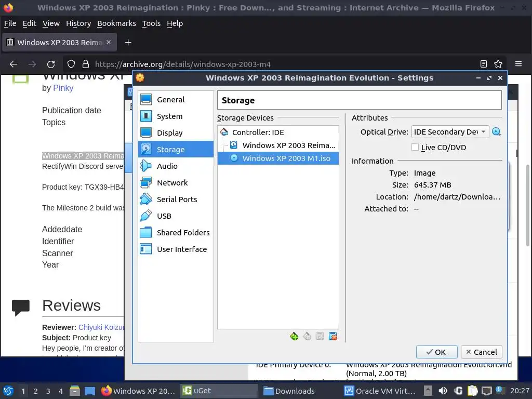Image resolution: width=532 pixels, height=399 pixels.
Task: Go forward in Firefox
Action: [x=32, y=64]
